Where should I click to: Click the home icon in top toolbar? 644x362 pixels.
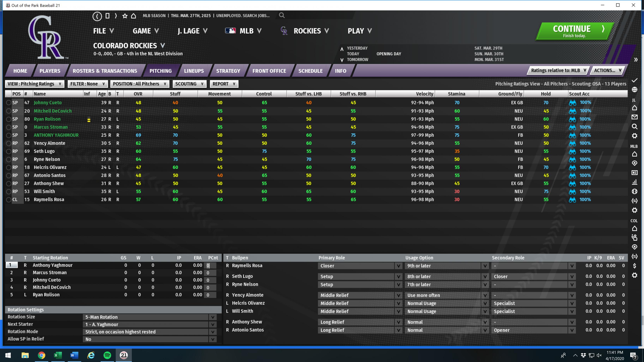[134, 16]
